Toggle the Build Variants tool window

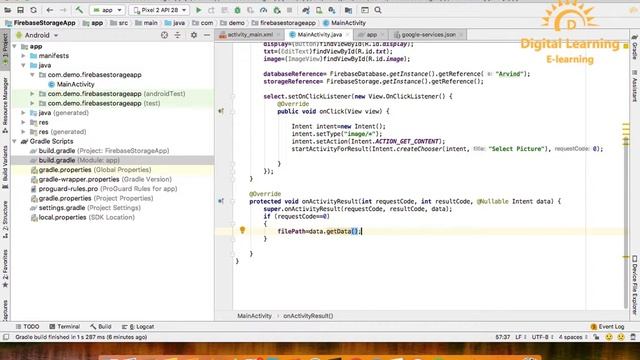[5, 167]
